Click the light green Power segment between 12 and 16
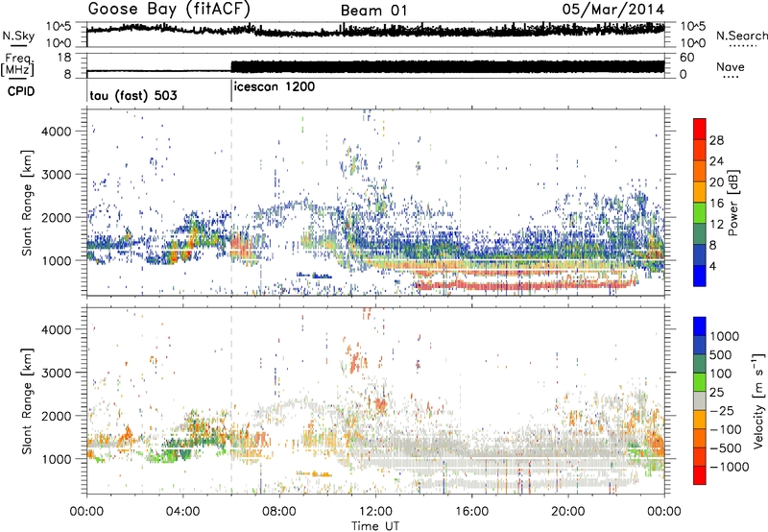 coord(700,213)
